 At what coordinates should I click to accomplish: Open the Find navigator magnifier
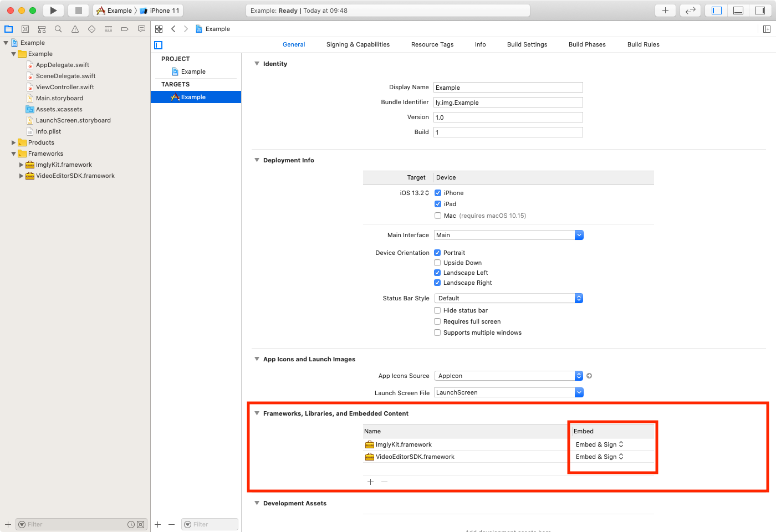pyautogui.click(x=58, y=29)
